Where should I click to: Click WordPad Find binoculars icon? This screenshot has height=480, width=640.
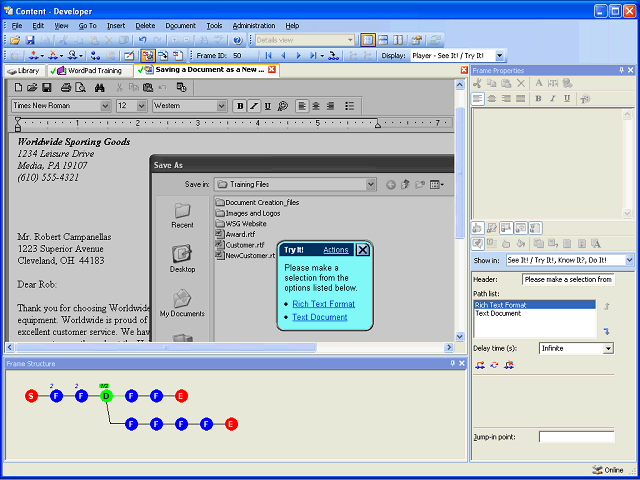coord(99,87)
